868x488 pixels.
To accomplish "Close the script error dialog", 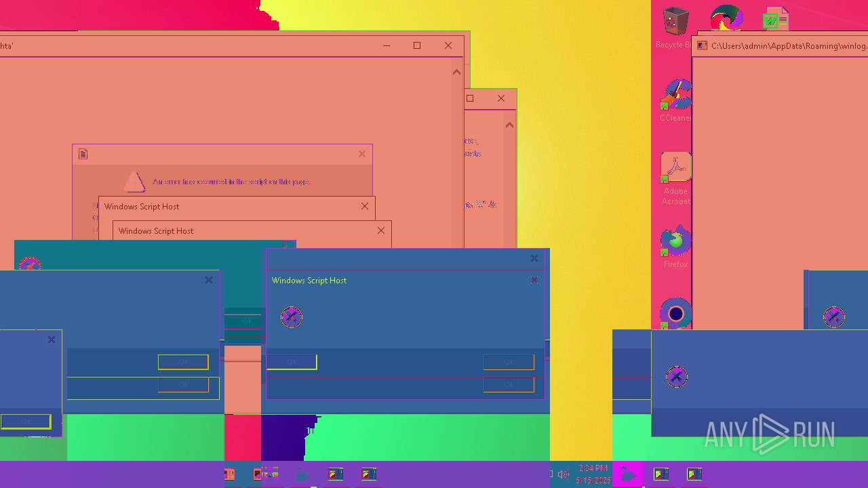I will click(x=362, y=154).
